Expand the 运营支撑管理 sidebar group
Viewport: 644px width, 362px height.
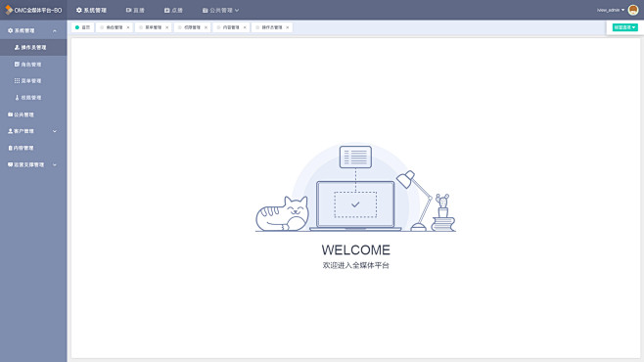coord(33,164)
